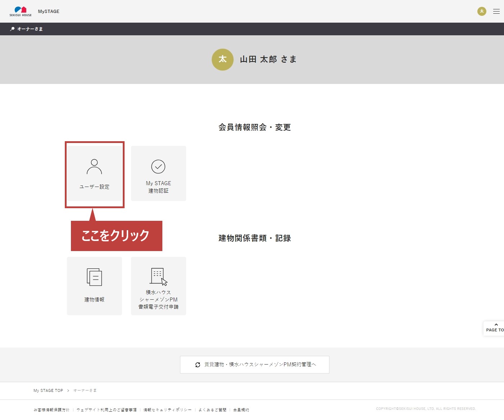Click the 山田 太郎 さま name
Image resolution: width=504 pixels, height=420 pixels.
click(x=268, y=59)
